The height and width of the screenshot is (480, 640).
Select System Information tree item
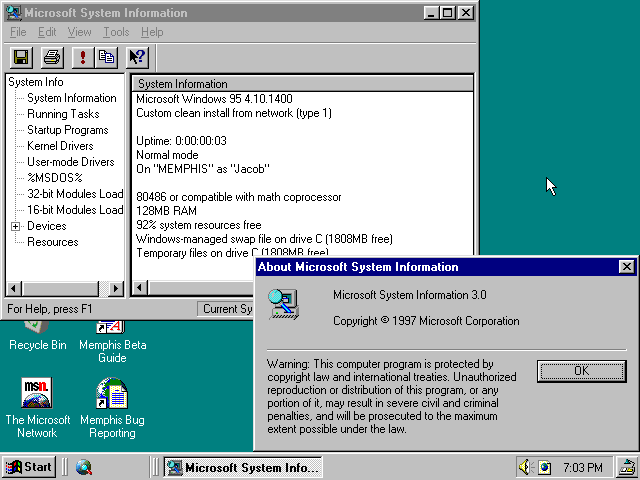point(72,98)
